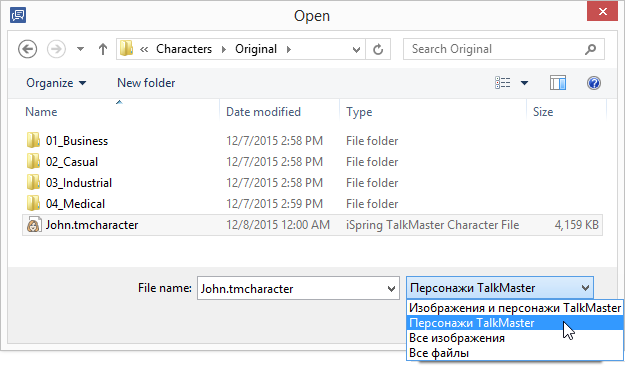This screenshot has width=625, height=368.
Task: Choose Изображения и персонажи TalkMaster filter
Action: [515, 308]
